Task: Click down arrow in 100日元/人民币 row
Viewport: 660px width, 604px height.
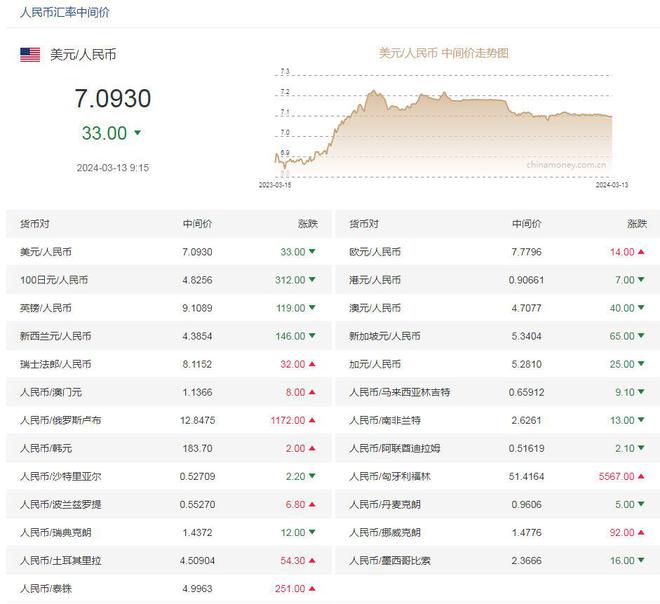Action: tap(312, 279)
